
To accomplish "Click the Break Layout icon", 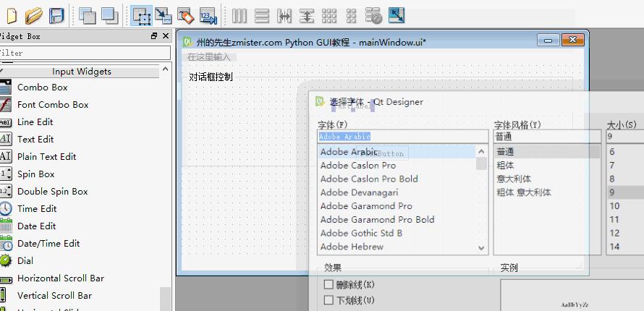I will 374,16.
